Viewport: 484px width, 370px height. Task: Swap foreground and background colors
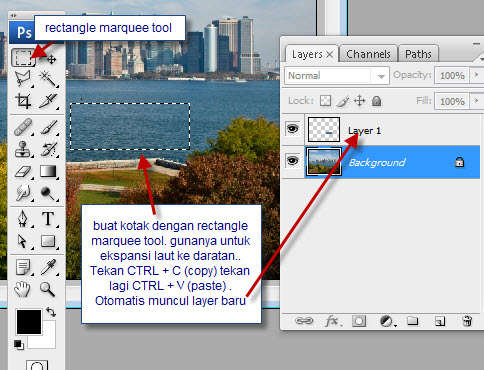(x=51, y=312)
